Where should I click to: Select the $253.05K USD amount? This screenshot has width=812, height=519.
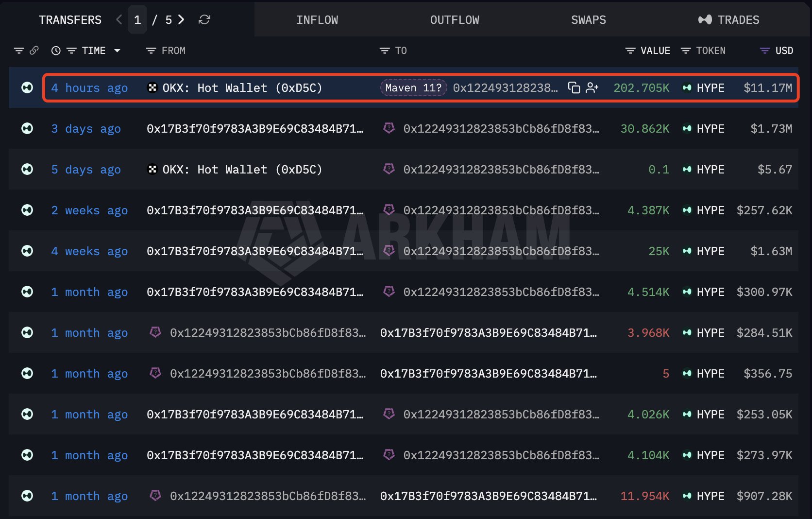(x=764, y=415)
